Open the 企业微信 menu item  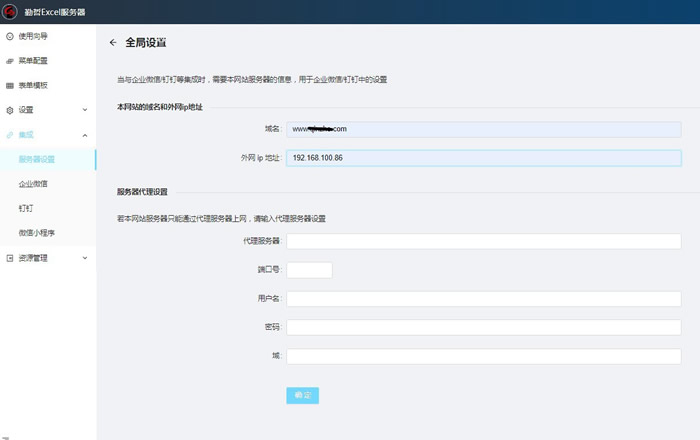[x=33, y=184]
